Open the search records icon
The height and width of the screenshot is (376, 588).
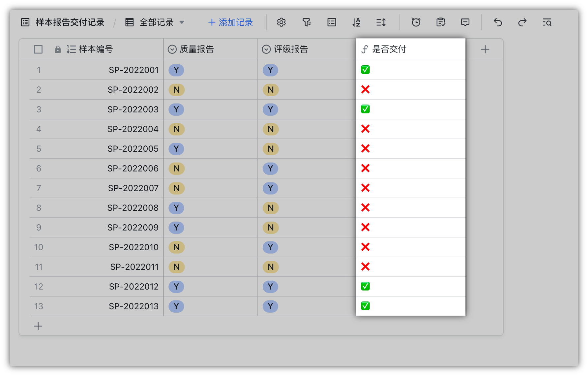pyautogui.click(x=547, y=22)
